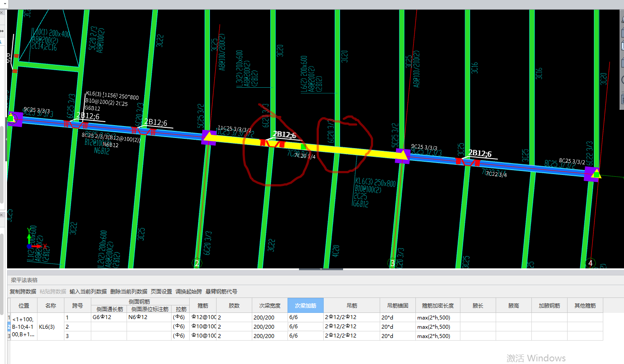Click the ⌀12@100 stirrup cell in span 1
624x364 pixels.
203,317
